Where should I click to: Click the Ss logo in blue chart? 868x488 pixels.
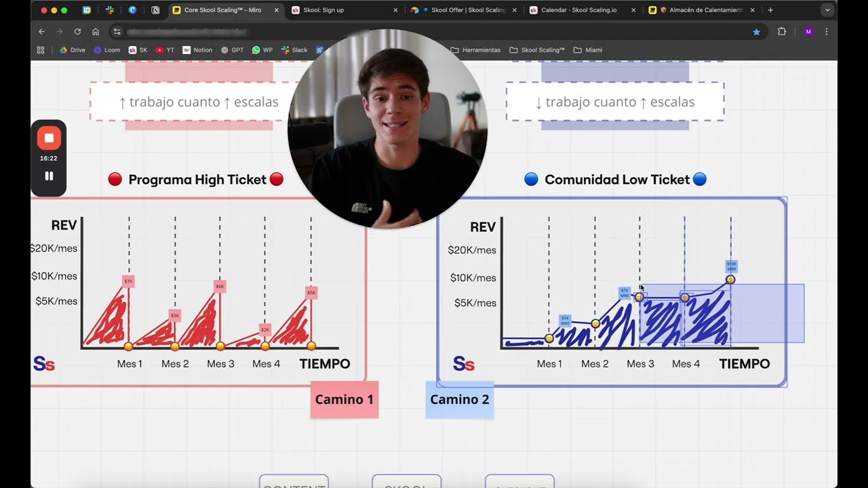tap(464, 364)
